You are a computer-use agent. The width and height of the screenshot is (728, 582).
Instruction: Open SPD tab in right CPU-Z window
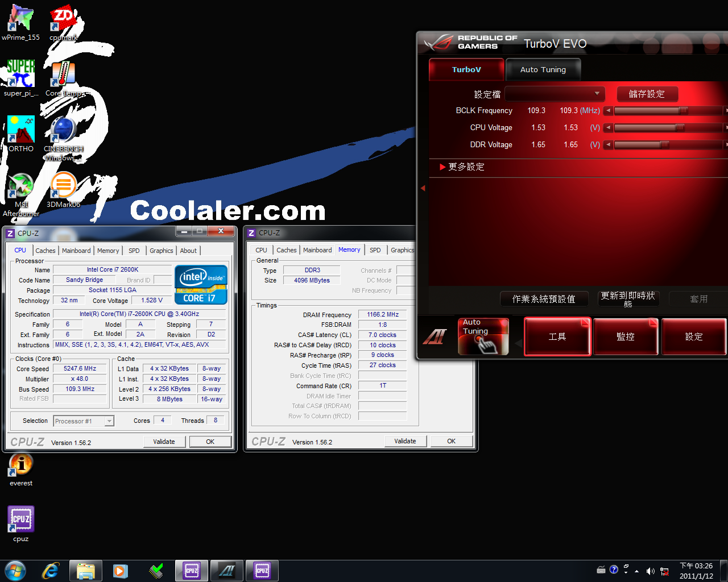375,250
